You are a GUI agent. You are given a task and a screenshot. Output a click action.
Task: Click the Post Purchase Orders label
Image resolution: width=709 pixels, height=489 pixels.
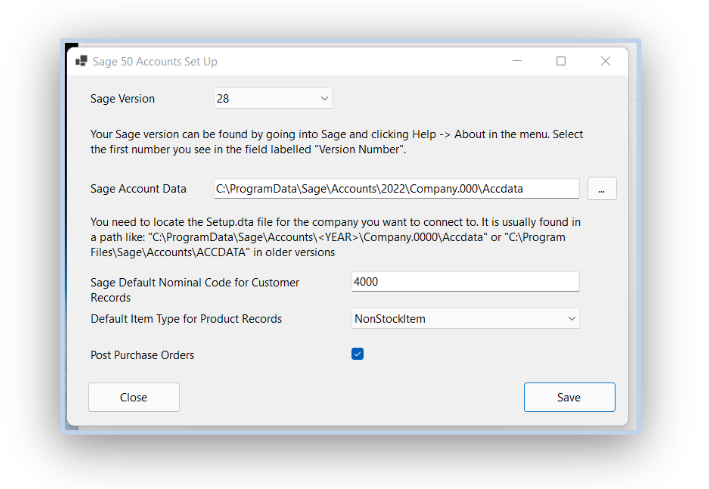point(142,355)
